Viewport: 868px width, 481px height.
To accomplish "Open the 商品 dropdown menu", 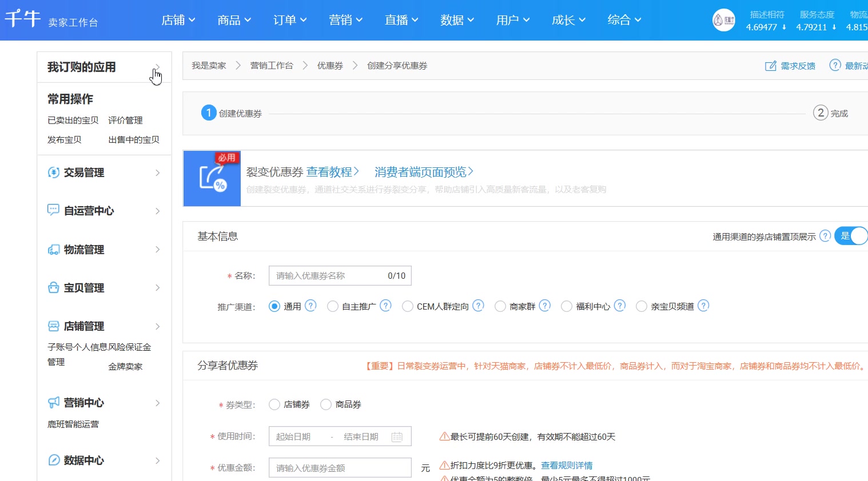I will (x=234, y=20).
